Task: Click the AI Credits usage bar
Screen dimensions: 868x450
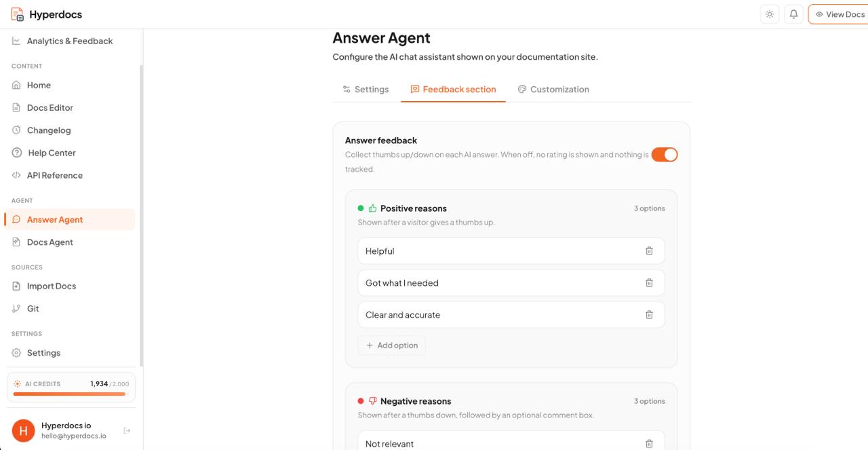Action: (x=71, y=394)
